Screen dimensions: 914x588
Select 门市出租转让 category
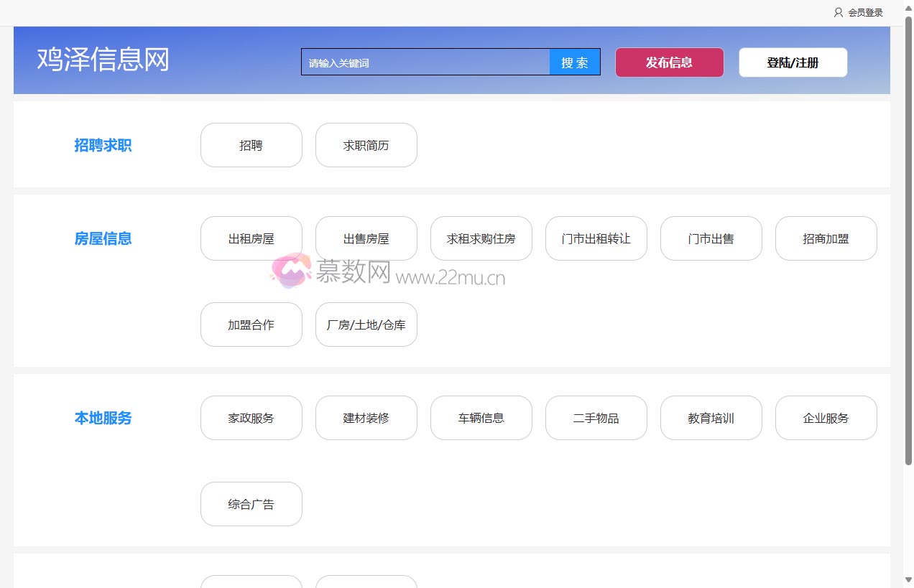(x=596, y=238)
